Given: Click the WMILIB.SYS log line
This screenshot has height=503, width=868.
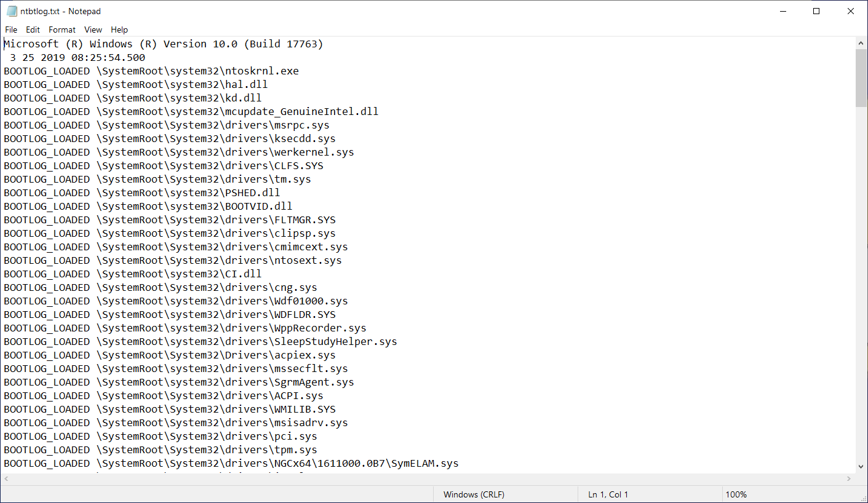Looking at the screenshot, I should coord(170,410).
